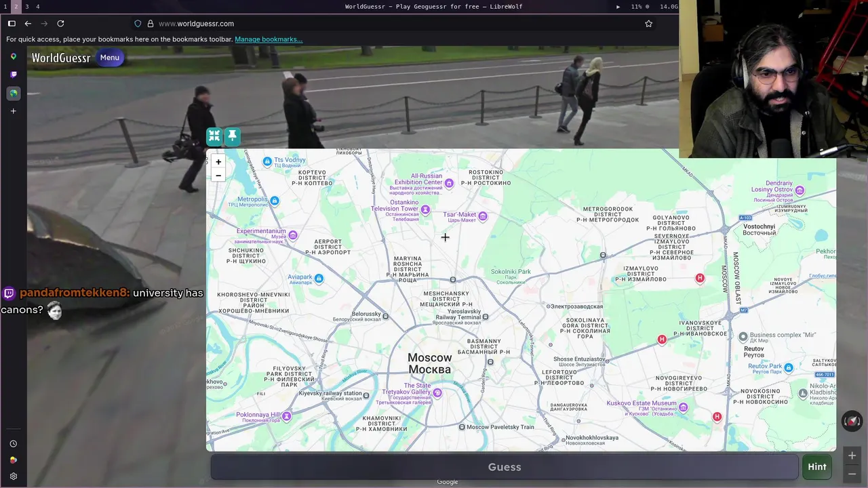This screenshot has width=868, height=488.
Task: Switch to workspace 4
Action: click(37, 6)
